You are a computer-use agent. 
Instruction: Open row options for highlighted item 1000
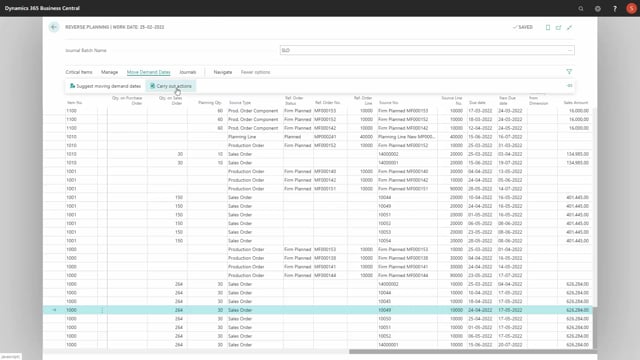pos(102,310)
